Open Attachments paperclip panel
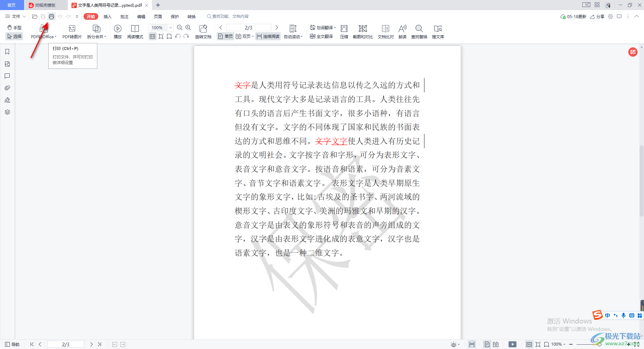The height and width of the screenshot is (349, 644). click(7, 88)
